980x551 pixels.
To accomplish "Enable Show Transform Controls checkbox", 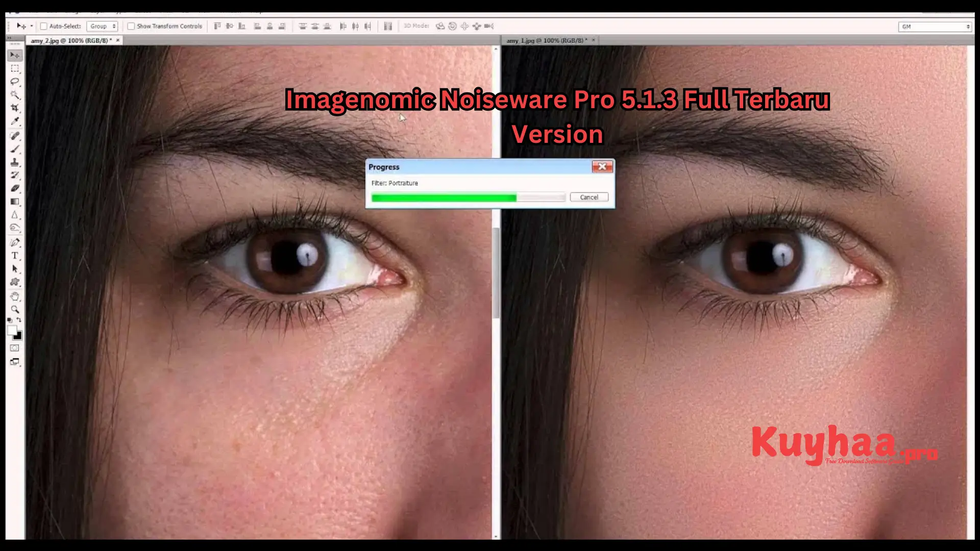I will click(131, 26).
